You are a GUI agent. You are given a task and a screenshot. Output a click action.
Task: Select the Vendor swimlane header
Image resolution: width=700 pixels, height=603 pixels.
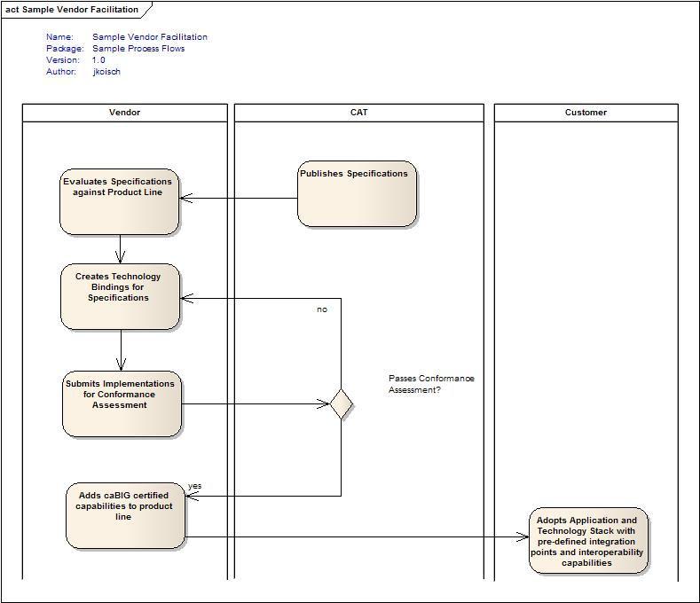(x=124, y=113)
